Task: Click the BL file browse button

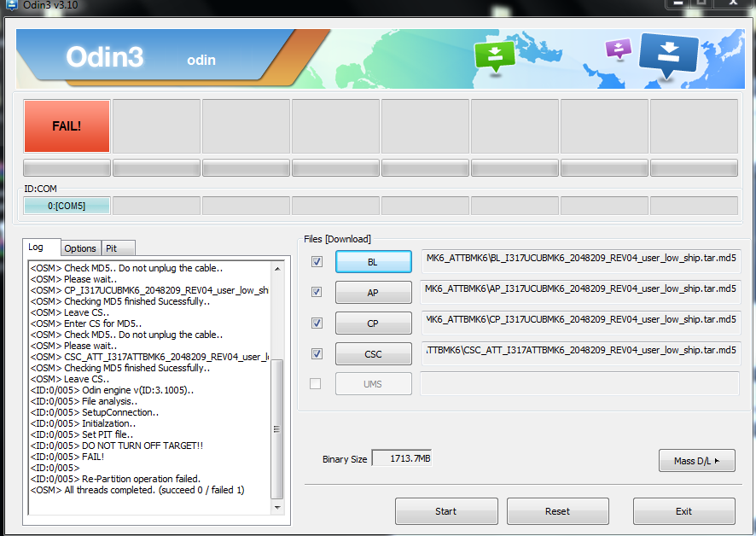Action: pyautogui.click(x=373, y=262)
